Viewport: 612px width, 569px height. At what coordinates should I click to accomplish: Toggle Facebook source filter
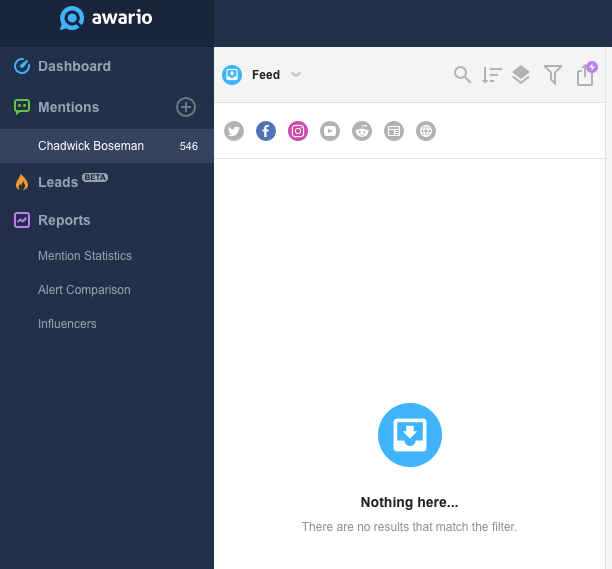tap(266, 131)
